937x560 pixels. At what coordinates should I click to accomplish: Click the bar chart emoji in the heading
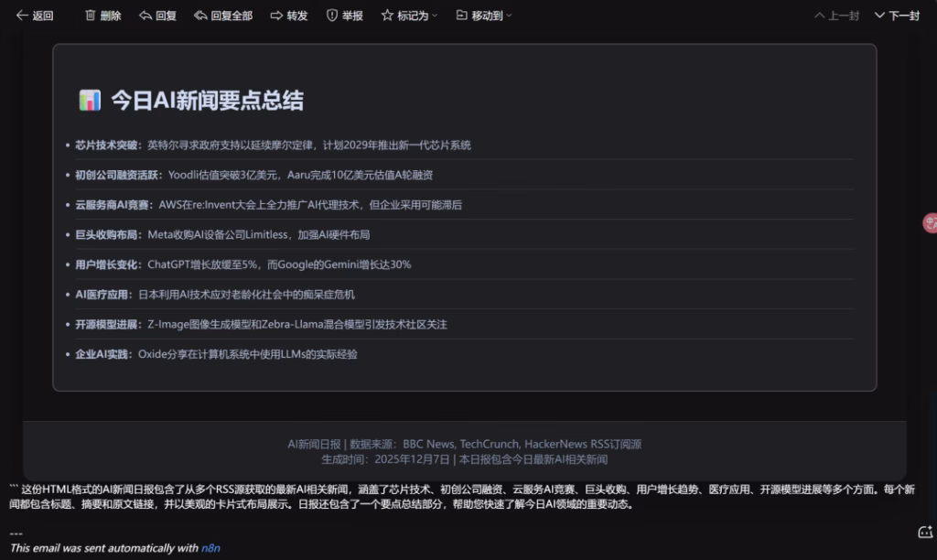point(90,101)
